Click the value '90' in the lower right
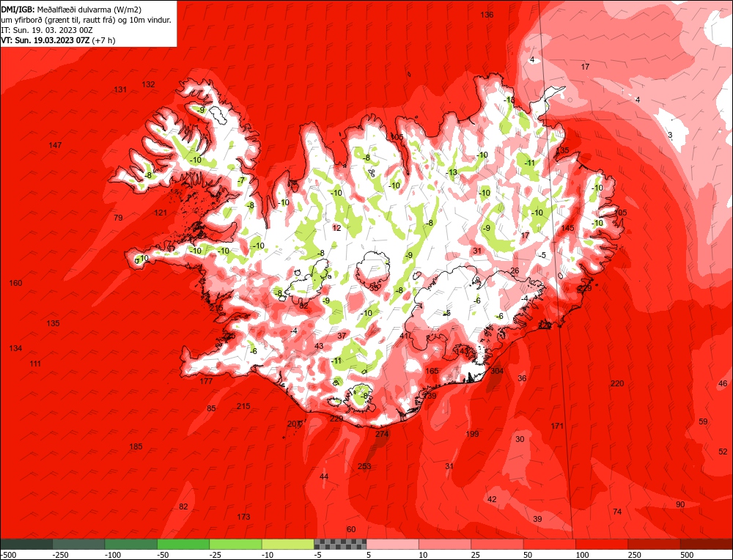The width and height of the screenshot is (733, 560). coord(680,504)
